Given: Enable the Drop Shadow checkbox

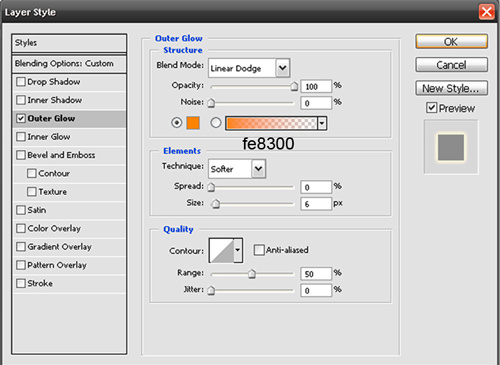Looking at the screenshot, I should tap(21, 82).
